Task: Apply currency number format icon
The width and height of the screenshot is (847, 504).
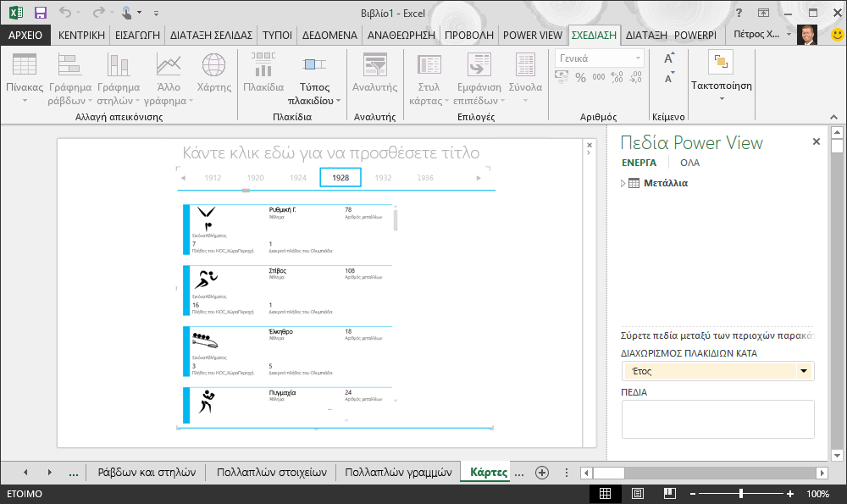Action: (562, 77)
